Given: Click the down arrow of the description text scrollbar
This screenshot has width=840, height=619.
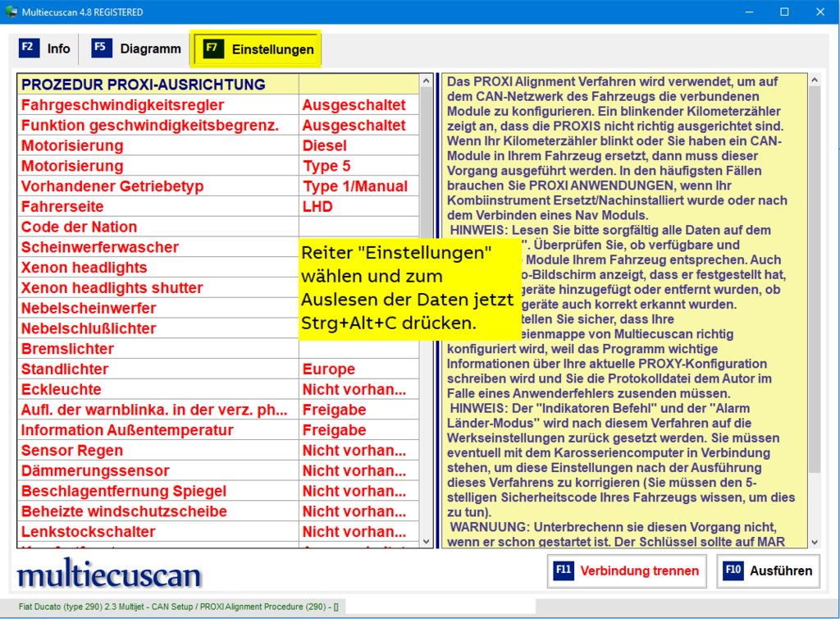Looking at the screenshot, I should pyautogui.click(x=815, y=542).
